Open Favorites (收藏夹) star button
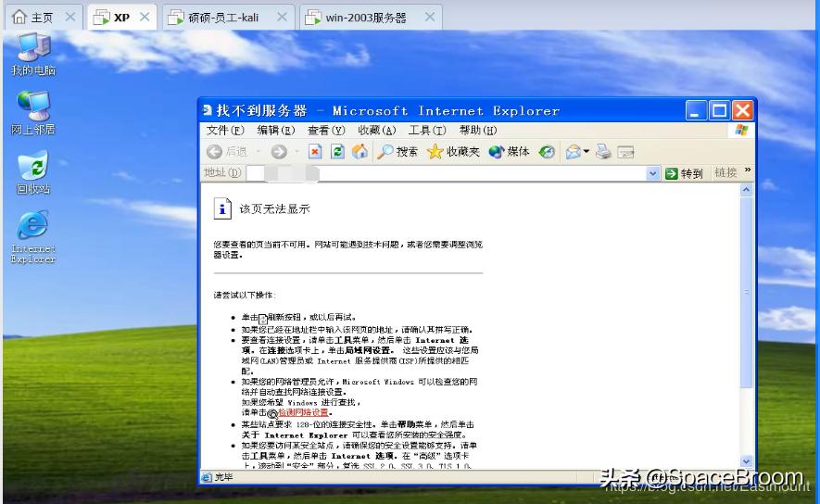 tap(453, 152)
